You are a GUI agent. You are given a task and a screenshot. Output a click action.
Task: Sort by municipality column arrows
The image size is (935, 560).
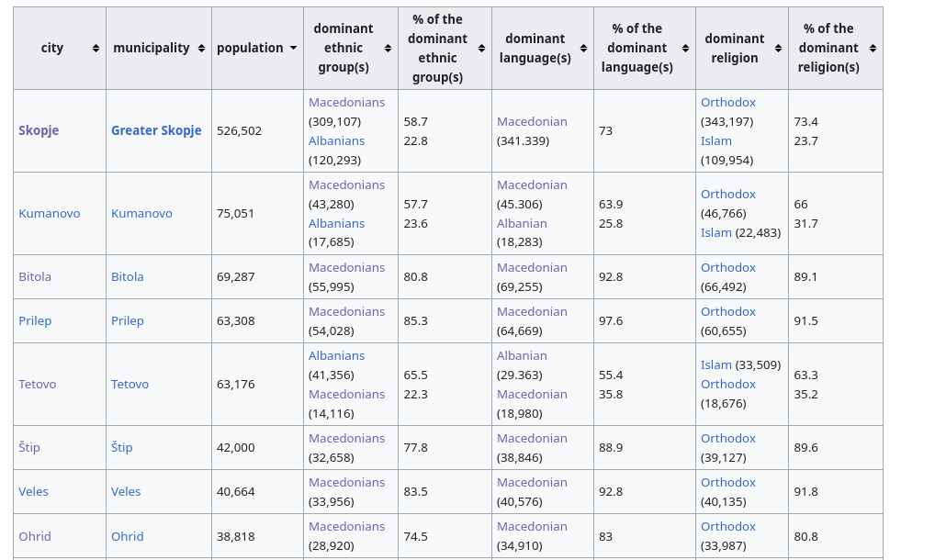[x=201, y=49]
